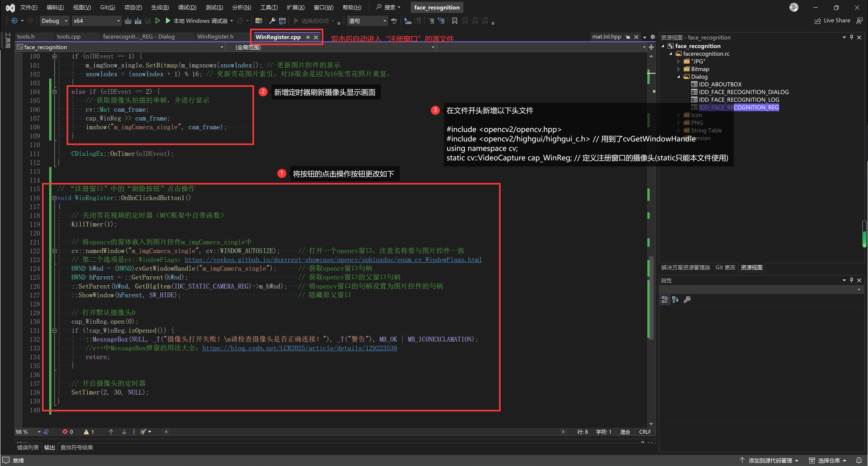Image resolution: width=868 pixels, height=466 pixels.
Task: Click the bookmark toggle icon in toolbar
Action: (x=454, y=21)
